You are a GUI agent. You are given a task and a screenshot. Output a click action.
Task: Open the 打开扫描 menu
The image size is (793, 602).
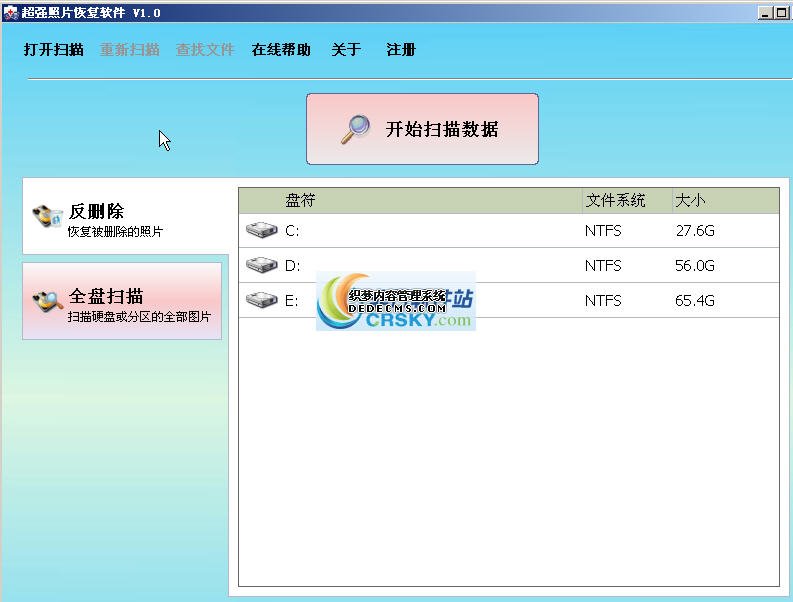tap(54, 50)
